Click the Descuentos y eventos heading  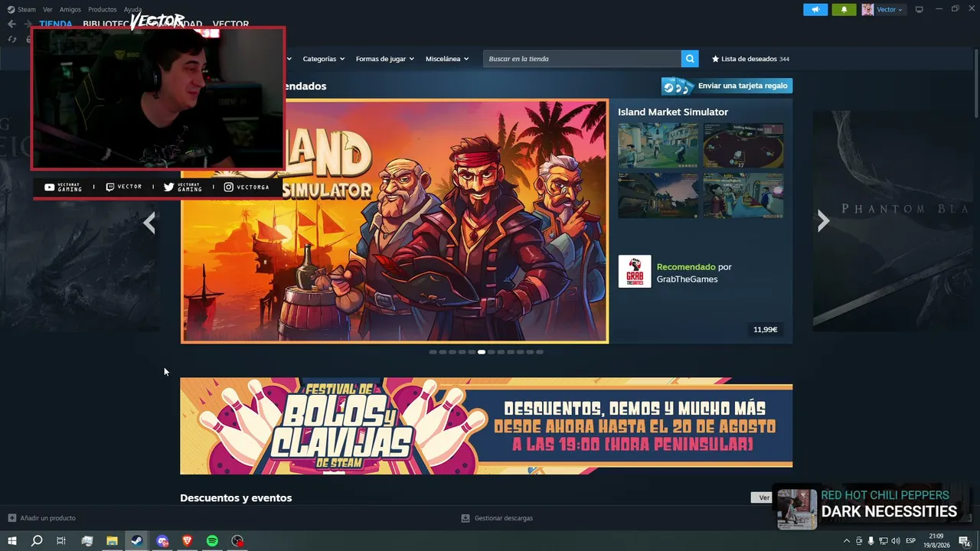click(236, 498)
